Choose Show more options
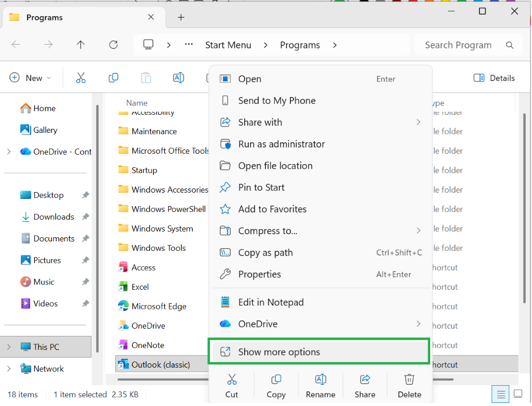The image size is (532, 406). [x=319, y=351]
